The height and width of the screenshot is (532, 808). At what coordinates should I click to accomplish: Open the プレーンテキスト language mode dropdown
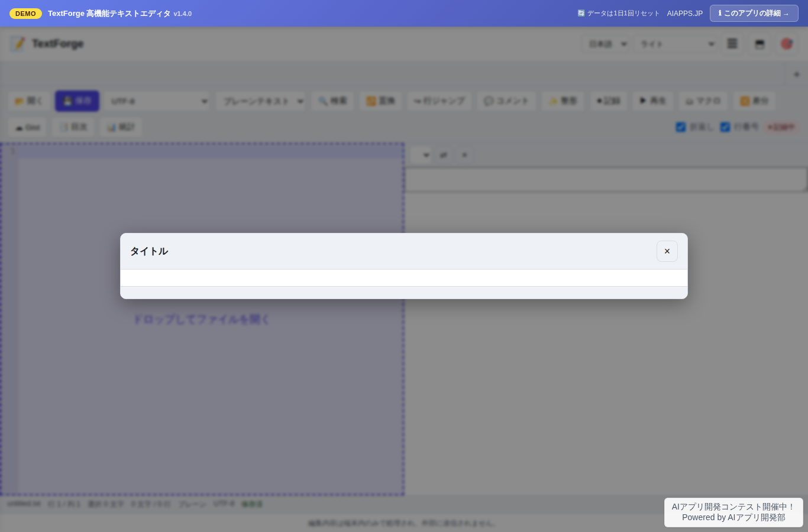tap(261, 101)
